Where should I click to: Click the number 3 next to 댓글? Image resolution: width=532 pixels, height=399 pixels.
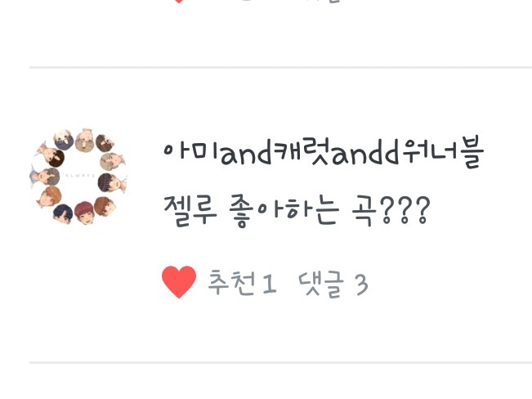pyautogui.click(x=361, y=285)
